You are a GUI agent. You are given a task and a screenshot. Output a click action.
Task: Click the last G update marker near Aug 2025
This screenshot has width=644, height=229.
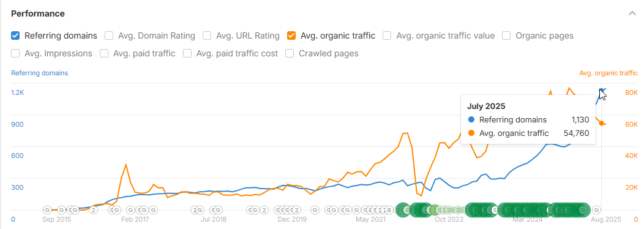click(597, 210)
